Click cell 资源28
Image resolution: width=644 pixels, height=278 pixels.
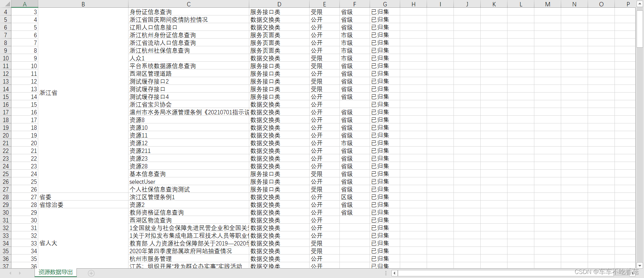189,166
